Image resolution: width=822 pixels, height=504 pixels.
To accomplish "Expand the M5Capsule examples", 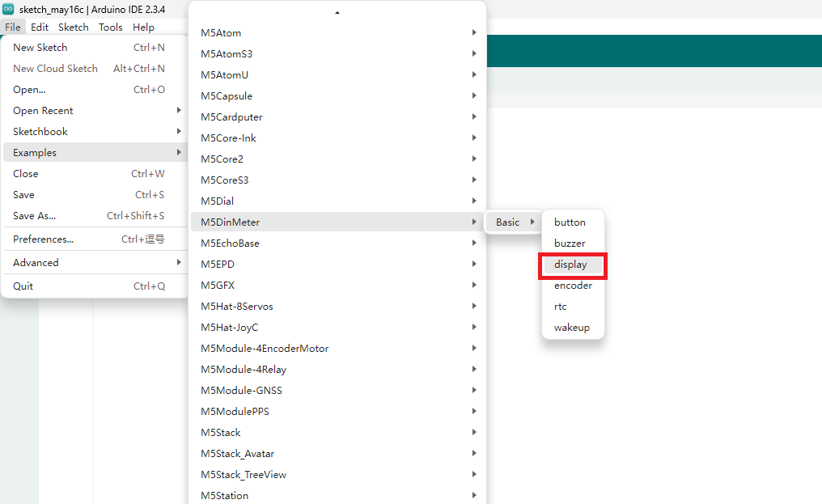I will point(337,95).
